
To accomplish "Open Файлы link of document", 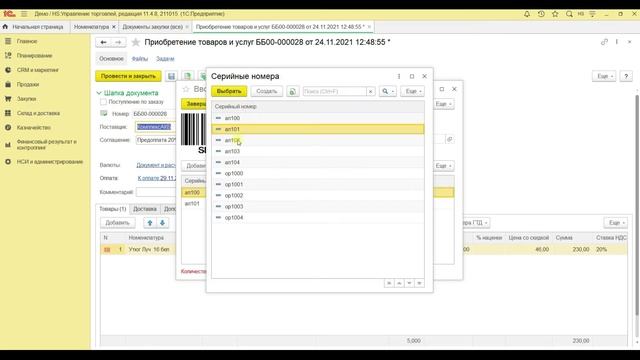I will [140, 59].
